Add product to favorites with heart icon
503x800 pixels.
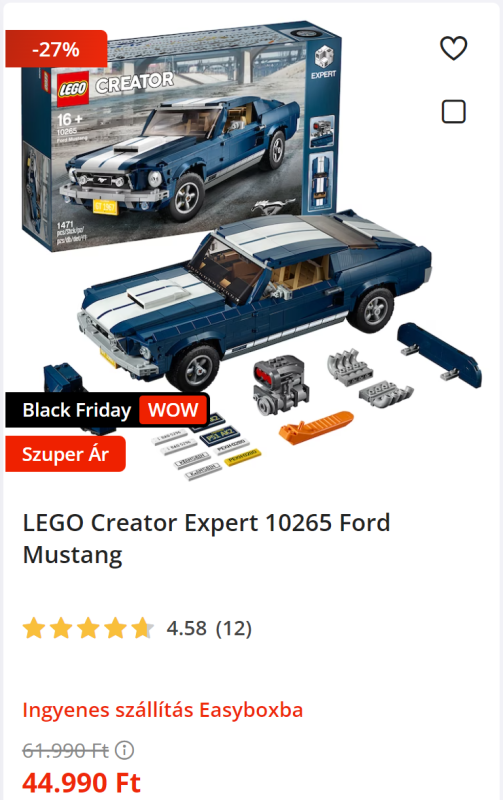coord(453,48)
